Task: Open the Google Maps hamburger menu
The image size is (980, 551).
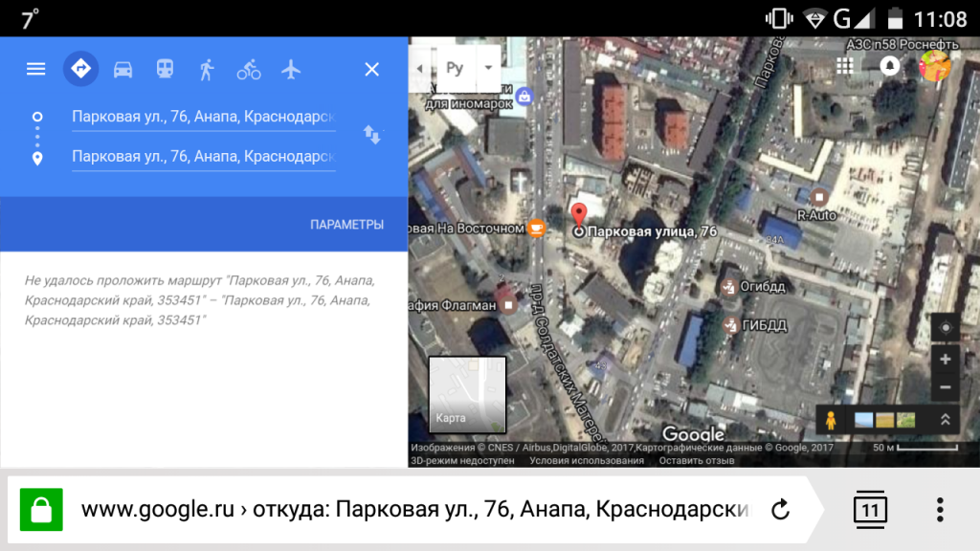Action: pos(35,69)
